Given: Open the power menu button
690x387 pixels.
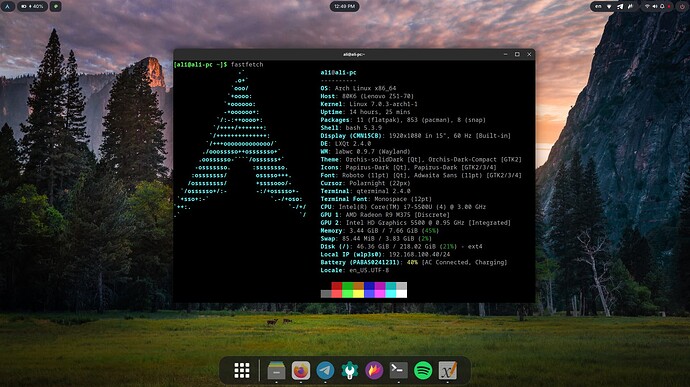Looking at the screenshot, I should point(682,6).
